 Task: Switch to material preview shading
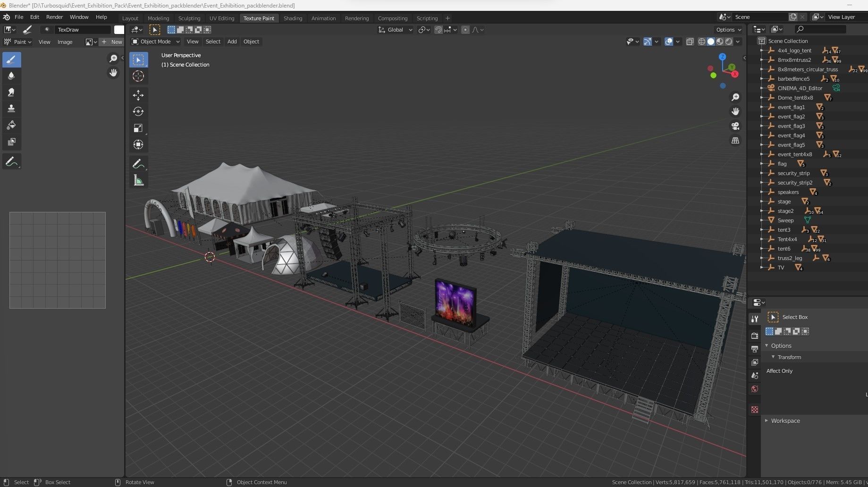pyautogui.click(x=720, y=42)
